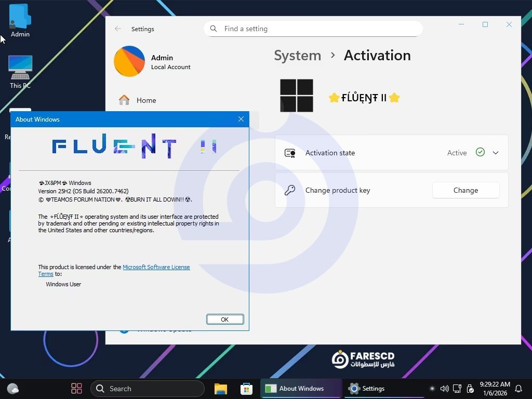Click the volume speaker tray icon
Viewport: 532px width, 399px height.
tap(444, 389)
